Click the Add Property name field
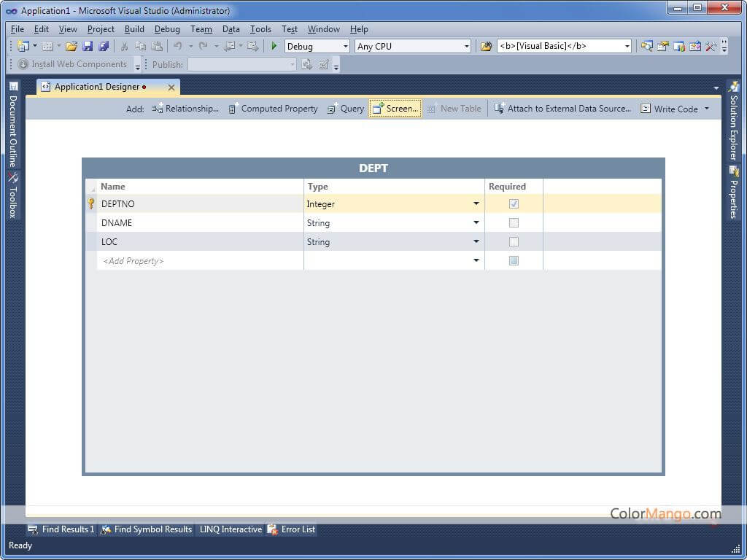The image size is (747, 560). point(200,261)
